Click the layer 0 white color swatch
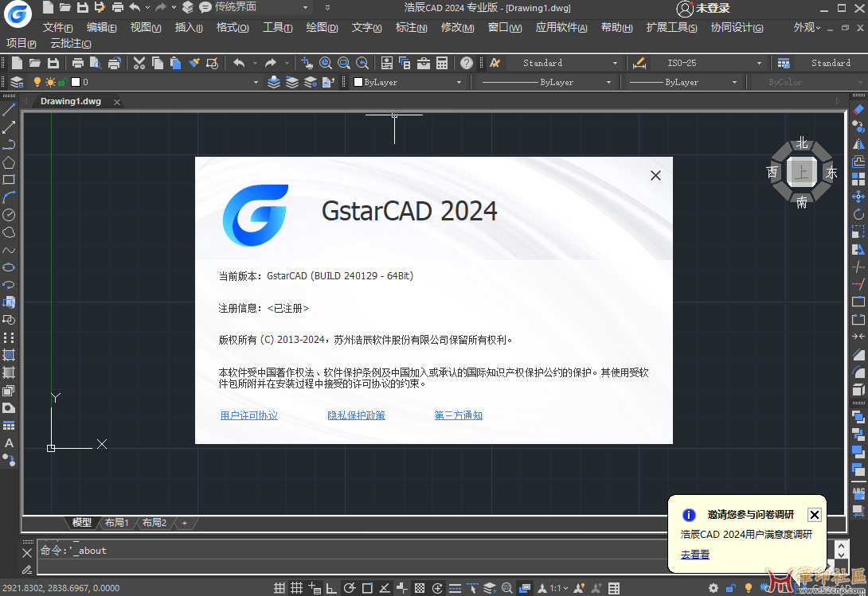 coord(76,82)
